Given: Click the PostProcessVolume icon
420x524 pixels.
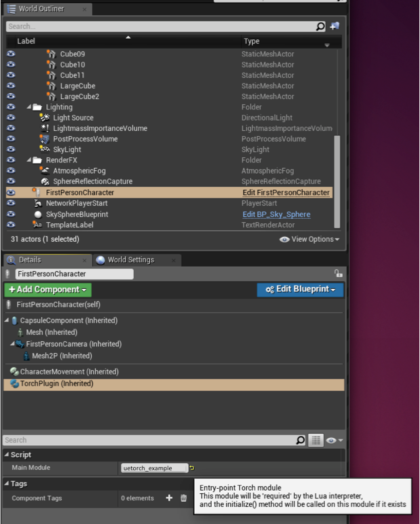Looking at the screenshot, I should (44, 139).
